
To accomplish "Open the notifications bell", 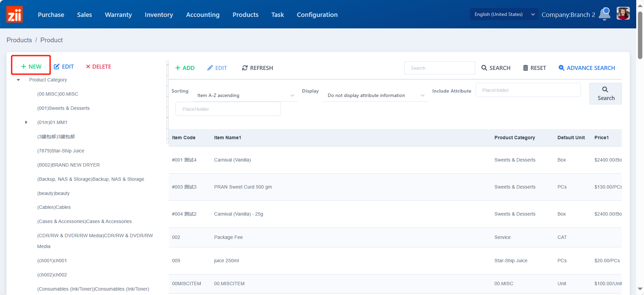I will tap(605, 14).
